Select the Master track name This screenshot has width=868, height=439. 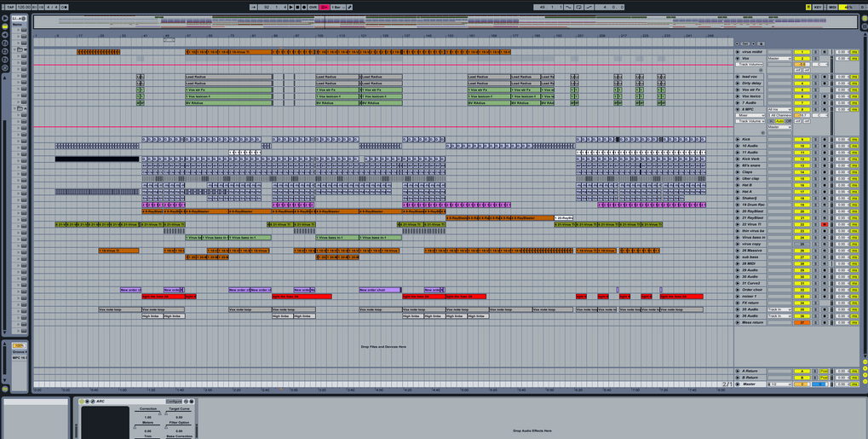749,384
